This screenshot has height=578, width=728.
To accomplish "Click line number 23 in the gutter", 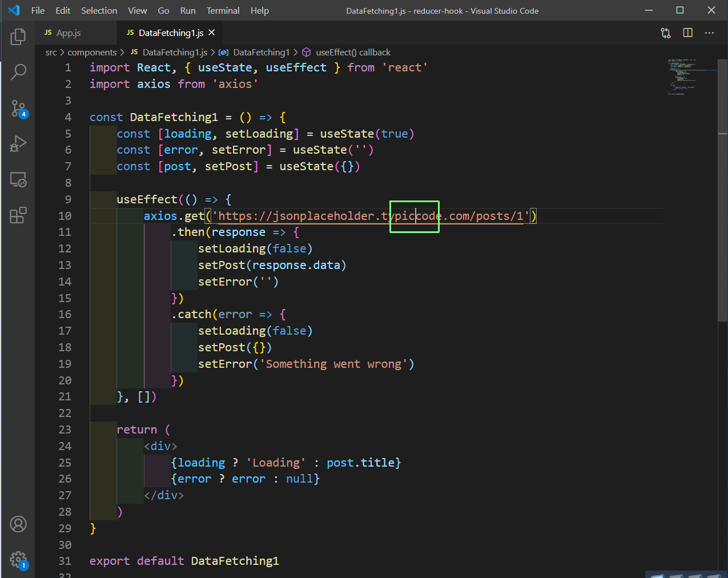I will (65, 430).
